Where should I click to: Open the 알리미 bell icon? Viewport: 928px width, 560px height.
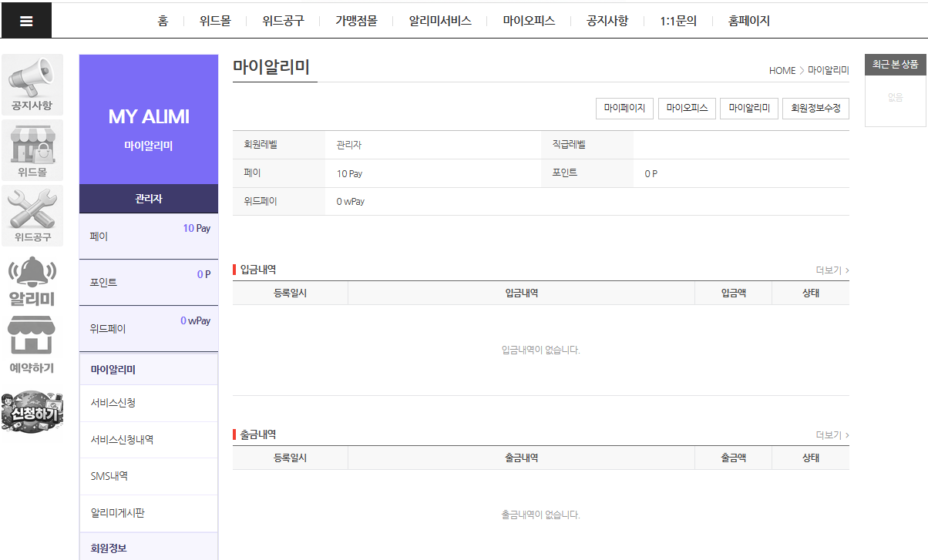pos(32,281)
